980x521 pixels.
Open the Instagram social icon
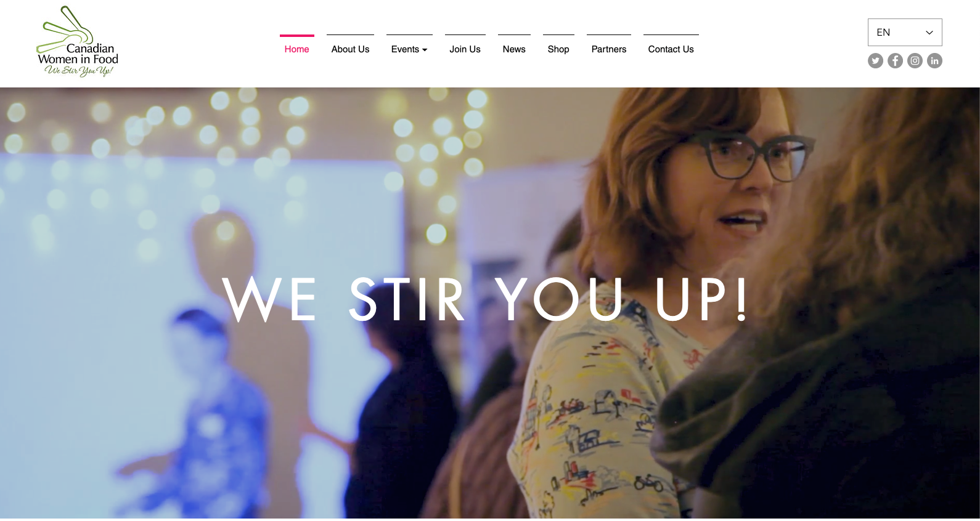coord(915,60)
